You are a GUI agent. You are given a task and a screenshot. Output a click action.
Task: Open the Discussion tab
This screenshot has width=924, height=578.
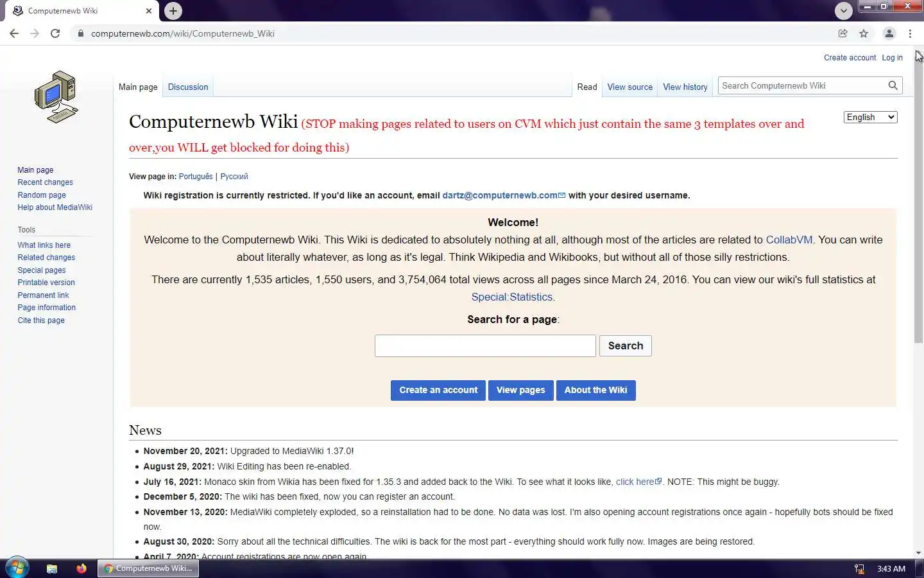click(x=188, y=87)
